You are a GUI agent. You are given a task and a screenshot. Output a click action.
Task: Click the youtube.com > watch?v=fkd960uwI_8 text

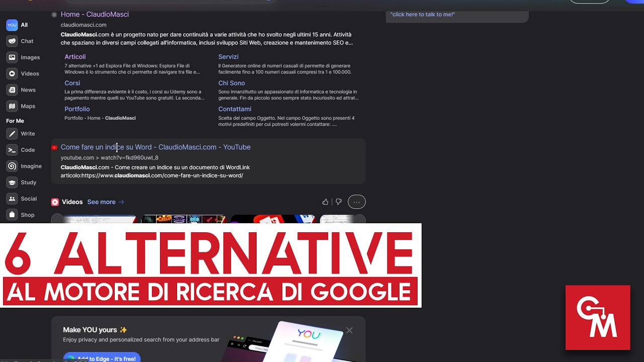[x=110, y=157]
